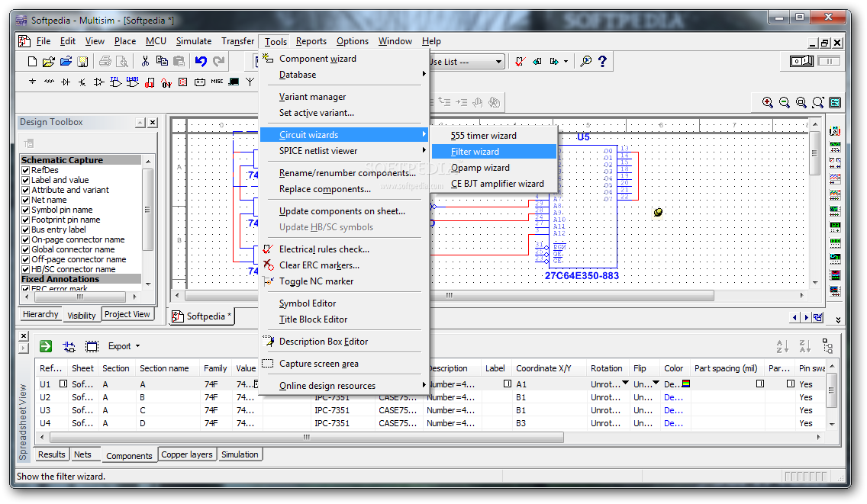Click the Zoom to area magnifier icon

(x=801, y=102)
